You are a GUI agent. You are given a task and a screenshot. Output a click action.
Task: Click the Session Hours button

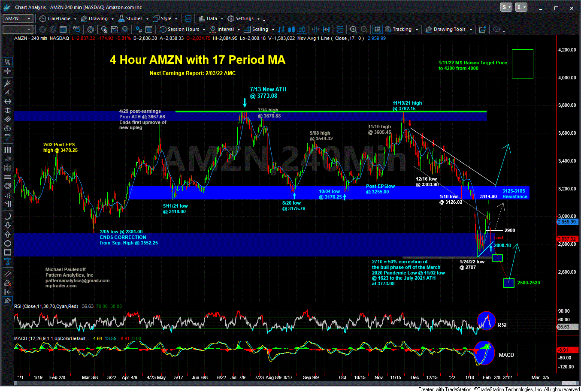(180, 29)
